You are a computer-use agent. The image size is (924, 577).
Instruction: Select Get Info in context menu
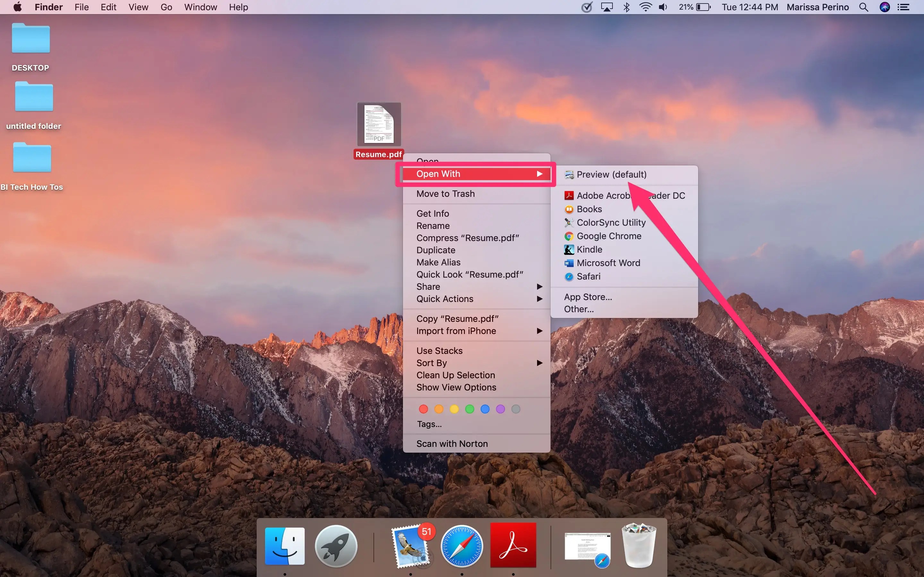point(432,214)
